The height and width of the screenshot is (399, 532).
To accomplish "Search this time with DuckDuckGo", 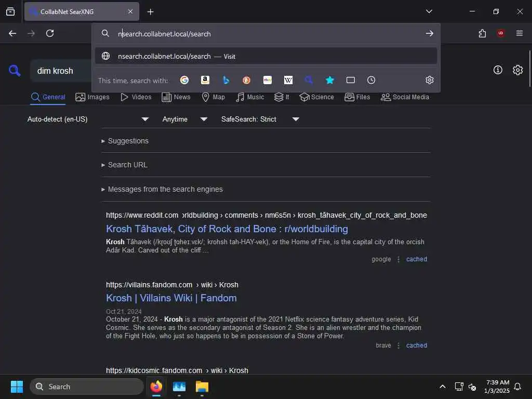I will pyautogui.click(x=247, y=80).
